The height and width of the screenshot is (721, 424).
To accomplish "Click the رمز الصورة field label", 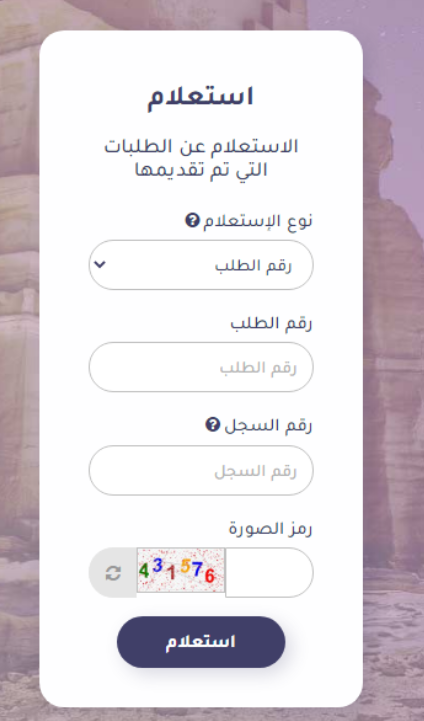I will pyautogui.click(x=270, y=529).
